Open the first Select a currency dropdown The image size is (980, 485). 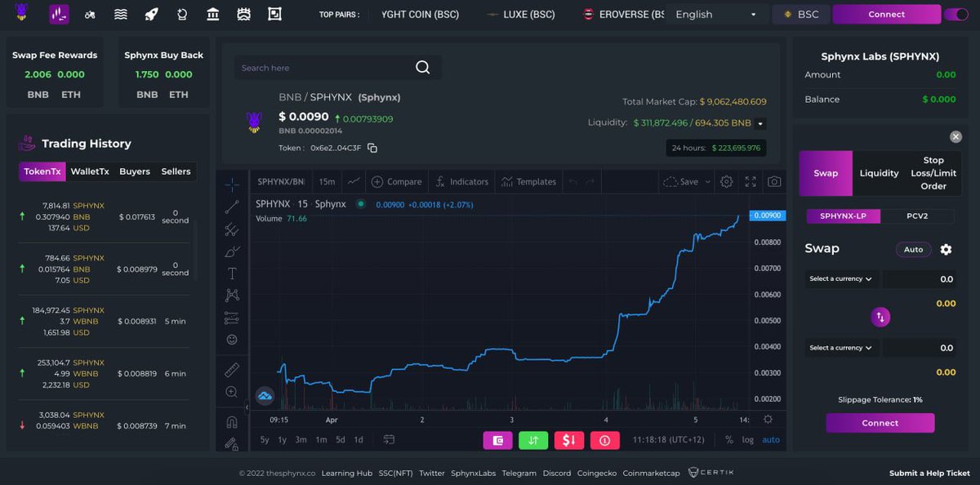click(840, 278)
